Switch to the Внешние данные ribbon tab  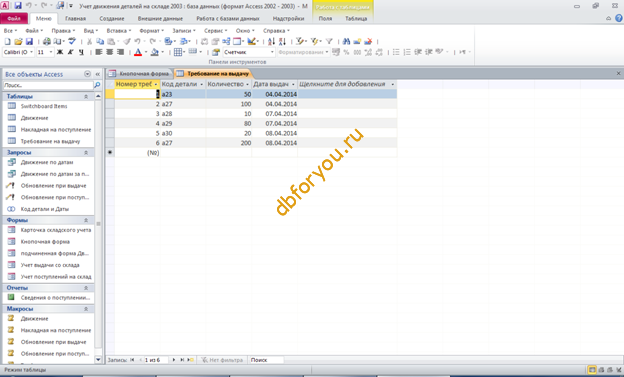(160, 18)
